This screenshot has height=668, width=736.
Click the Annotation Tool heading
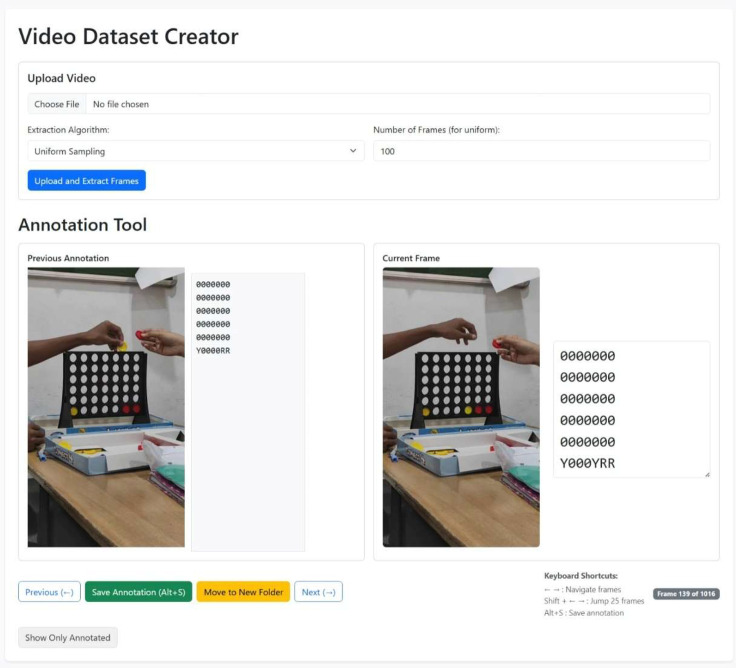pyautogui.click(x=83, y=225)
